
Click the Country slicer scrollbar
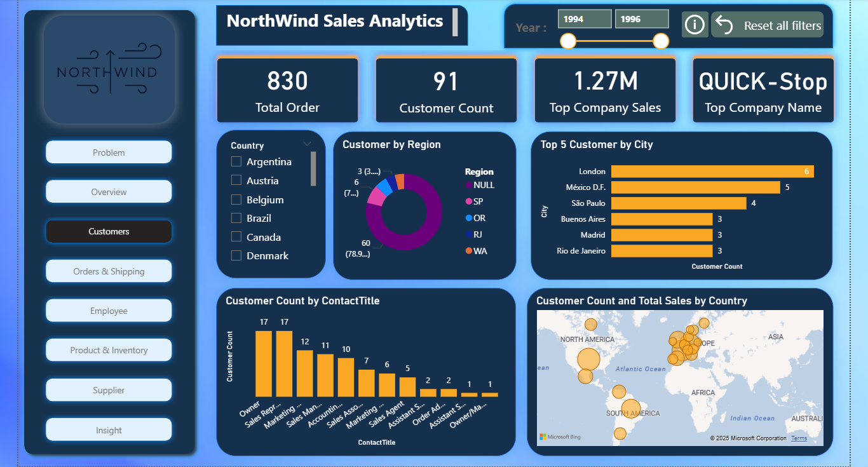pyautogui.click(x=313, y=168)
